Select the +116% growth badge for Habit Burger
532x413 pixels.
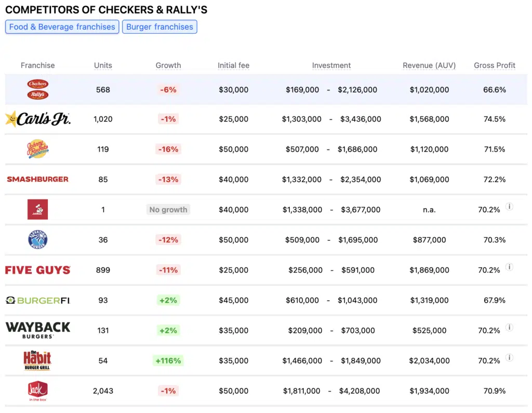click(168, 360)
